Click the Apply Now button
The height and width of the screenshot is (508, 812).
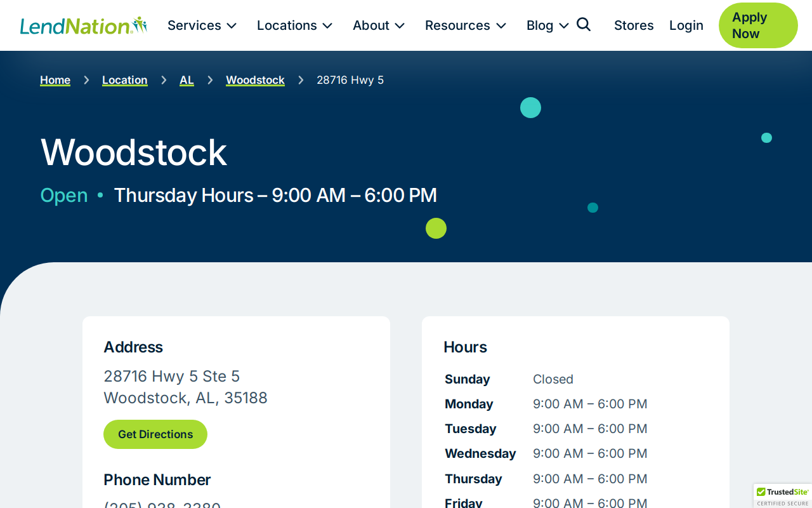(x=758, y=25)
